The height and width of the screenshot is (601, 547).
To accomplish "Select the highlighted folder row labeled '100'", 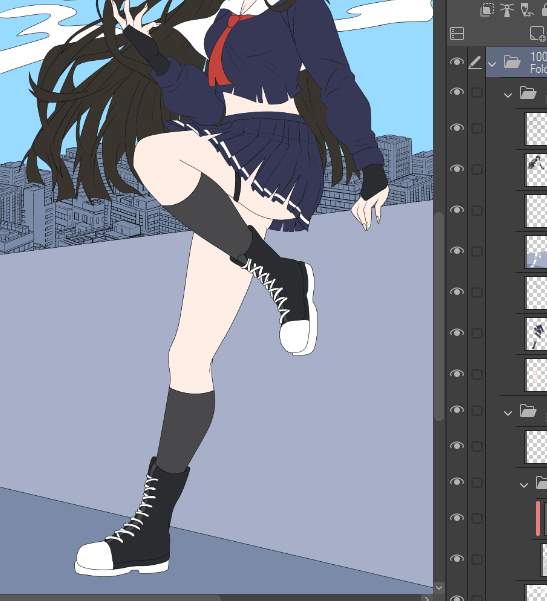I will click(x=516, y=62).
